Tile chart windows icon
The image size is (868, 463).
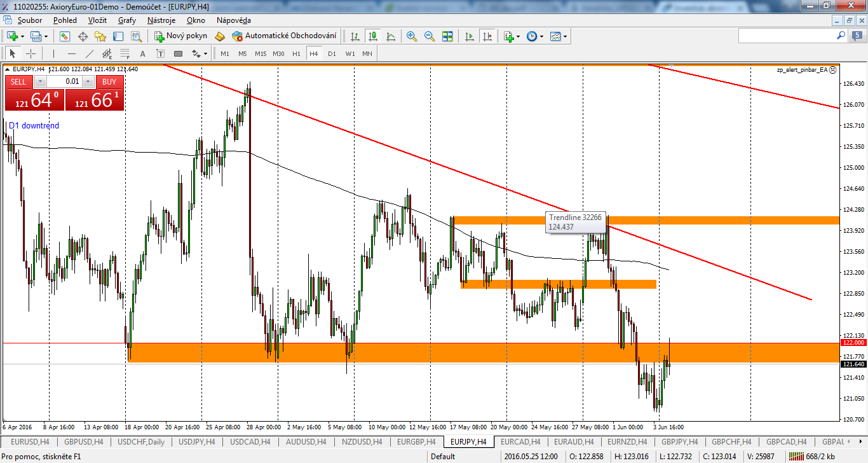click(x=447, y=36)
